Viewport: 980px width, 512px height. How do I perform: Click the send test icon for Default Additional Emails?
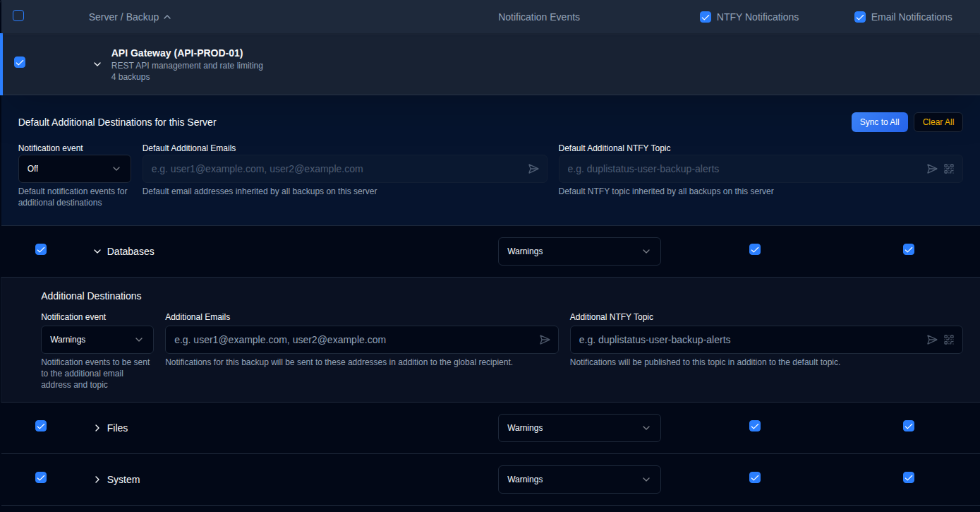pos(534,169)
